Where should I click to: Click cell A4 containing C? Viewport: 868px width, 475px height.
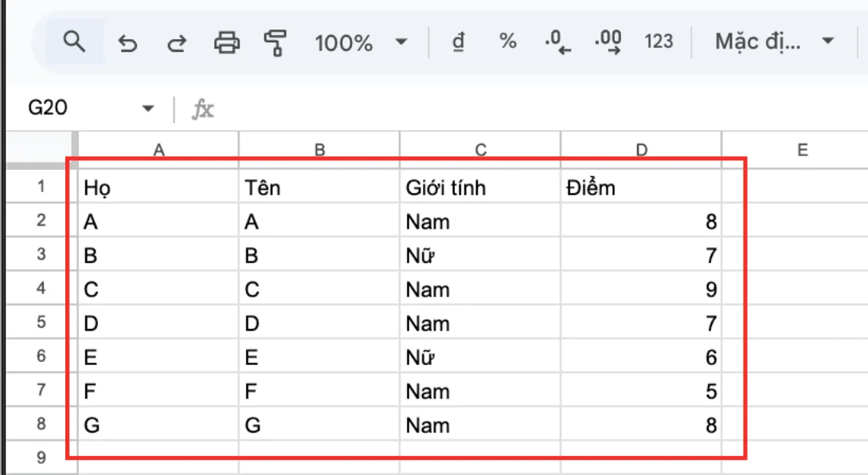[x=158, y=289]
